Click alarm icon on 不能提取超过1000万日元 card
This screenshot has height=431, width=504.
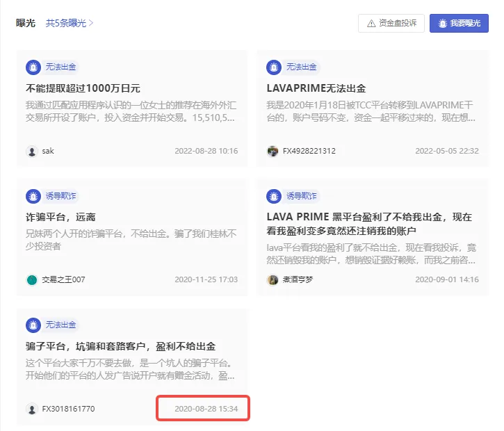(x=33, y=67)
